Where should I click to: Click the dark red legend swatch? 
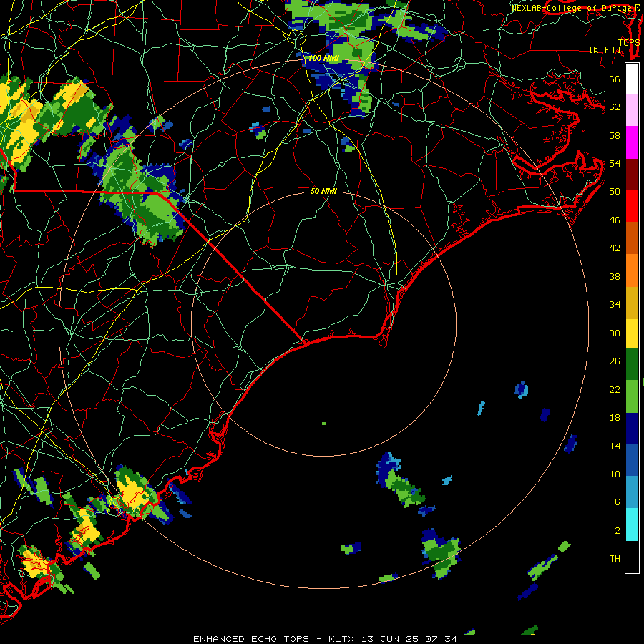(x=632, y=174)
